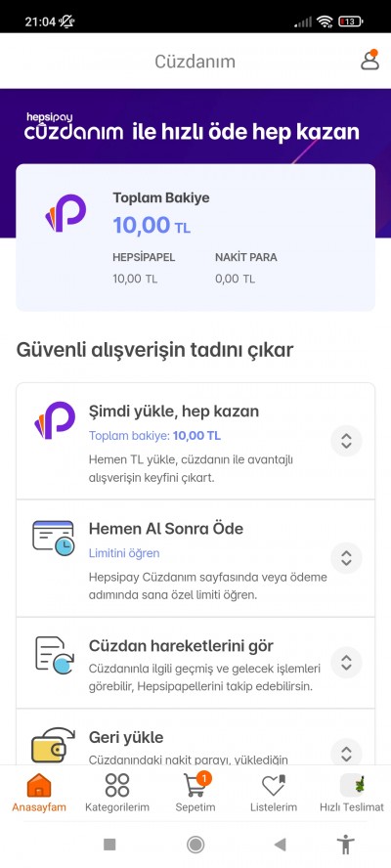Screen dimensions: 391x868
Task: Tap the accessibility figure icon in navigation bar
Action: [346, 845]
